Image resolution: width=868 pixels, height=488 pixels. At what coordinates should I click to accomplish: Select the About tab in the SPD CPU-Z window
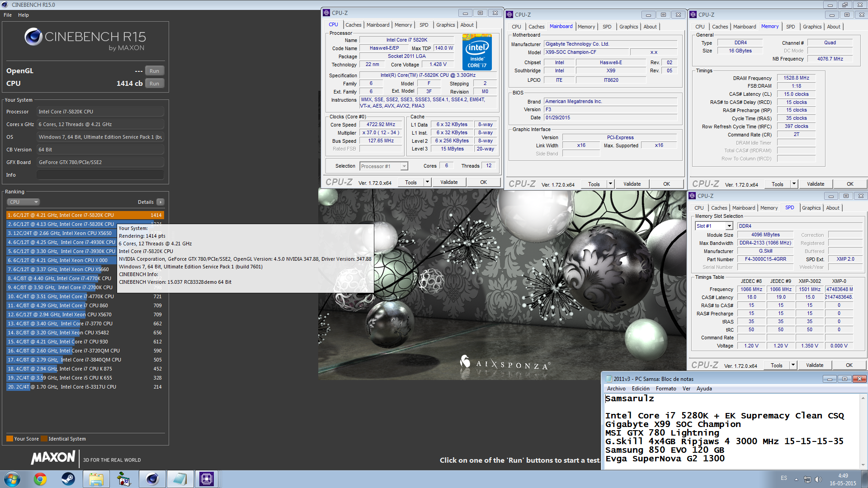[x=833, y=208]
